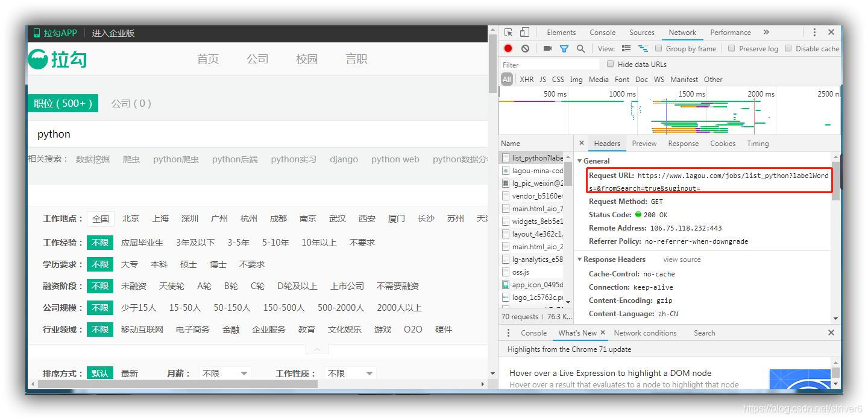The image size is (868, 420).
Task: Check Hide data URLs
Action: click(x=611, y=64)
